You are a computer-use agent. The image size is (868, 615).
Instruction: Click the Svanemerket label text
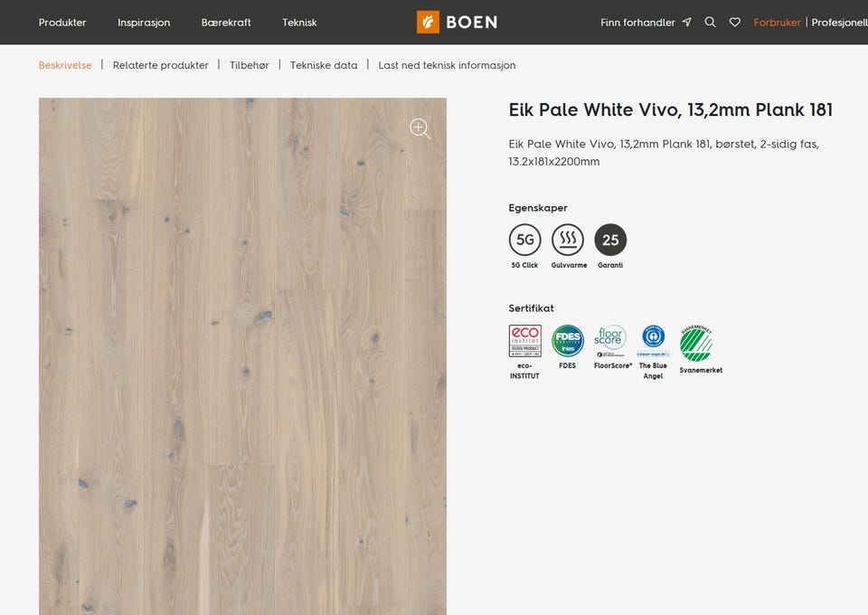click(701, 370)
